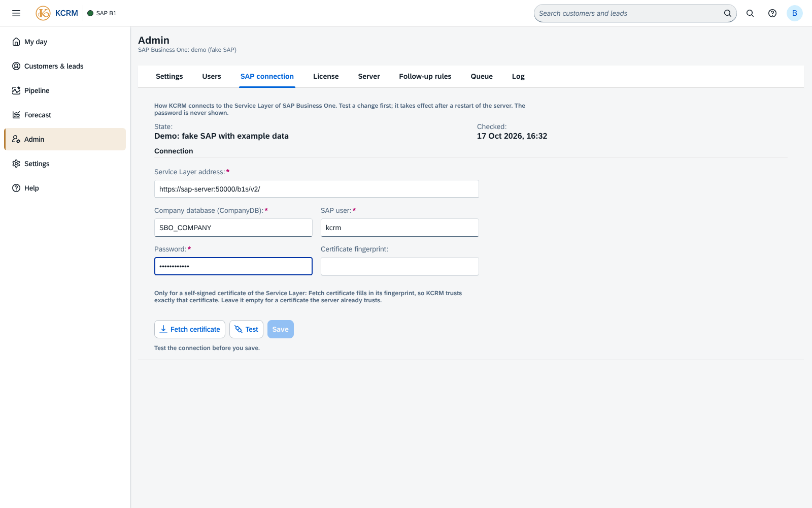Click the Settings gear icon in sidebar
812x508 pixels.
16,164
